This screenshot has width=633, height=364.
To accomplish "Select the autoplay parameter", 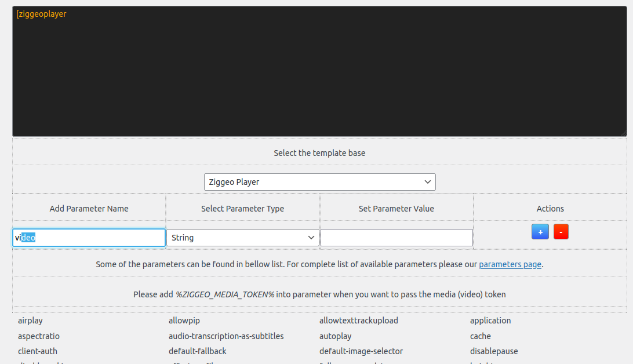I will 335,336.
